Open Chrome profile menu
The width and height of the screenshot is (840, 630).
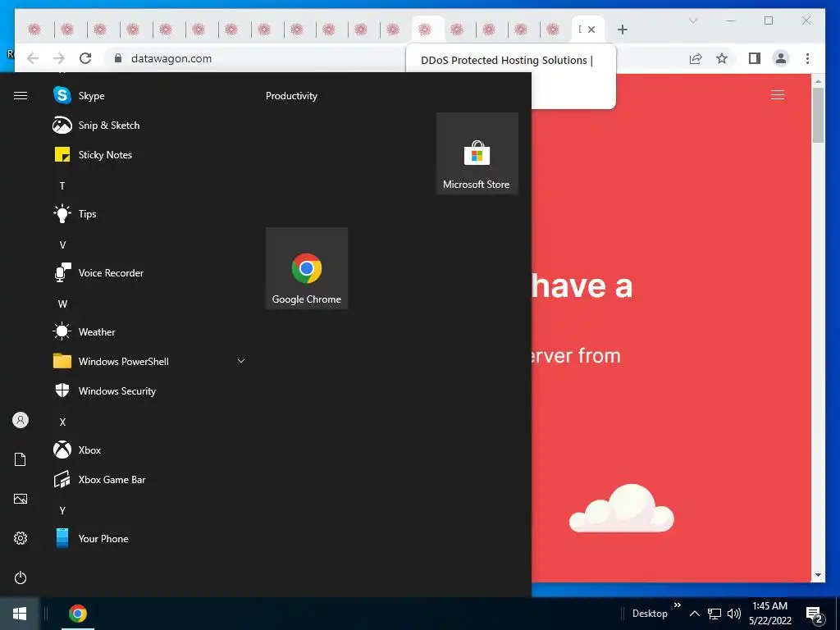click(781, 58)
